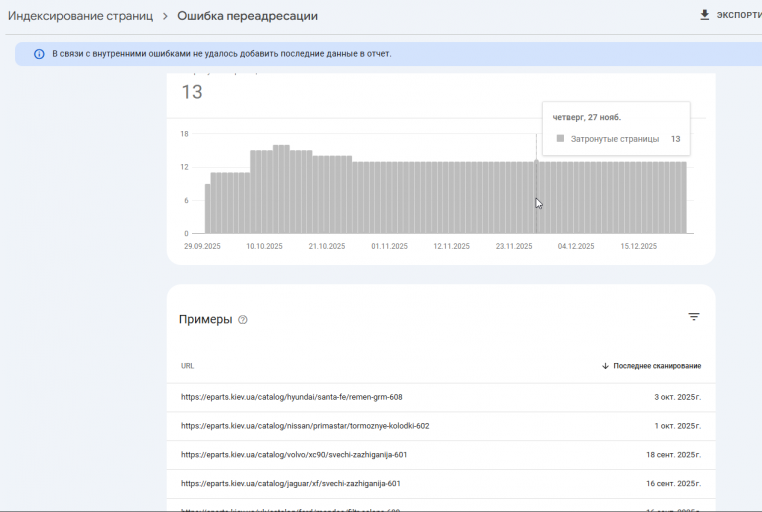The height and width of the screenshot is (512, 762).
Task: Click the sort arrow beside Последнее сканирование
Action: tap(605, 366)
